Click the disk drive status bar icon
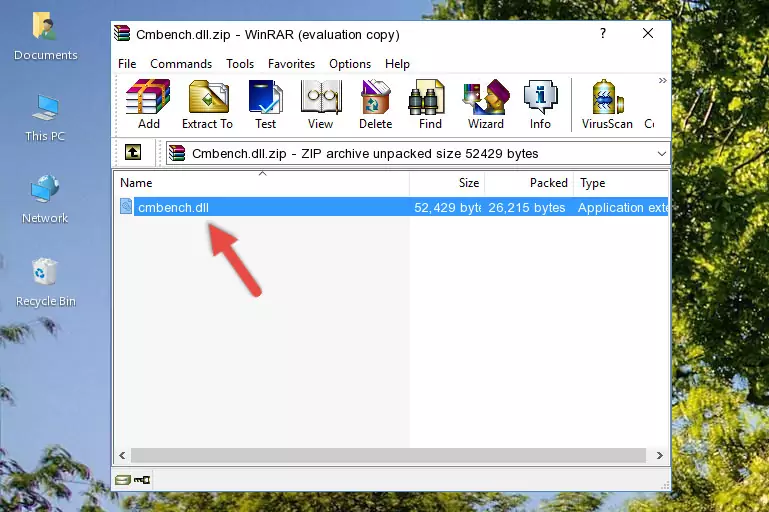This screenshot has height=512, width=769. [x=123, y=480]
